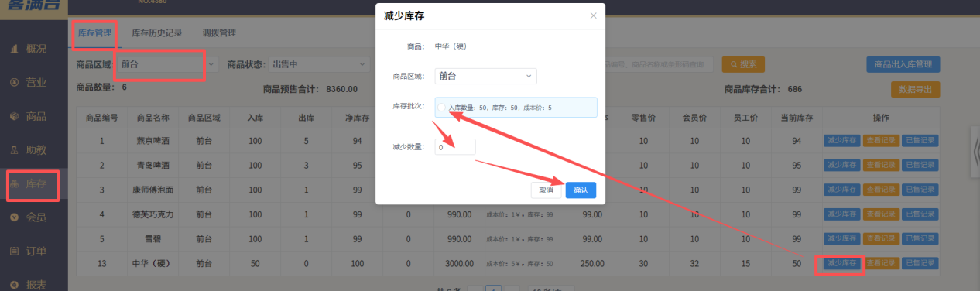Click the 商品编号 column header
The width and height of the screenshot is (980, 291).
(101, 118)
